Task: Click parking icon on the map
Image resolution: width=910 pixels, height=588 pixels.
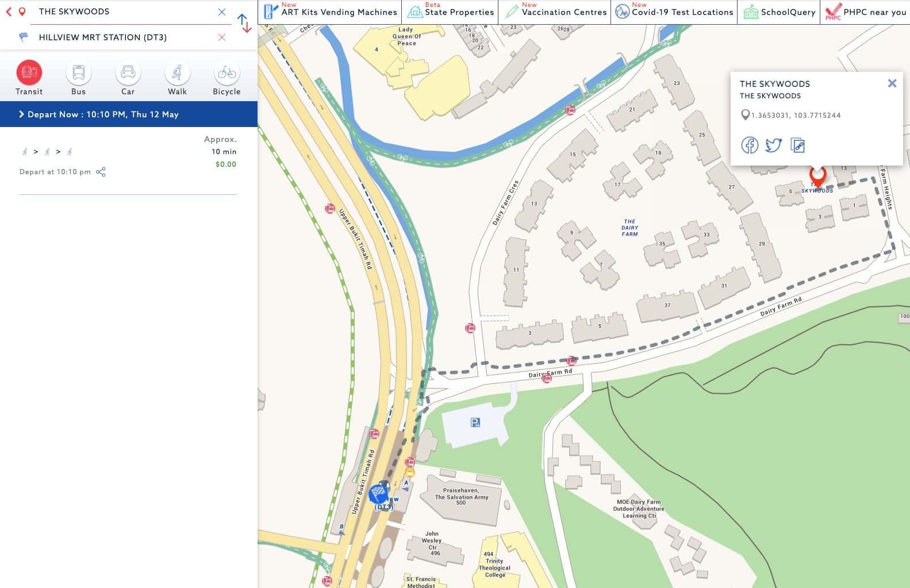Action: point(475,422)
